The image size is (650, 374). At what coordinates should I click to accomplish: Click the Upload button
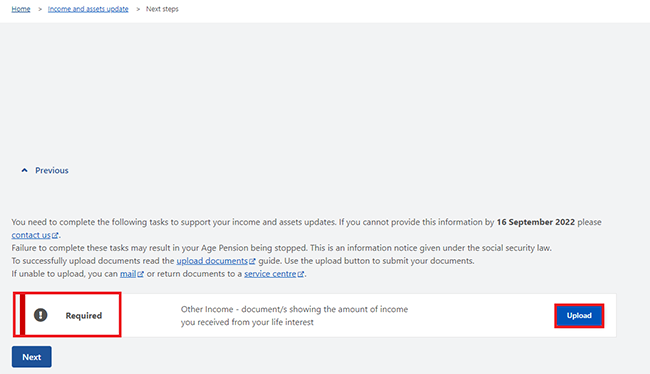579,316
